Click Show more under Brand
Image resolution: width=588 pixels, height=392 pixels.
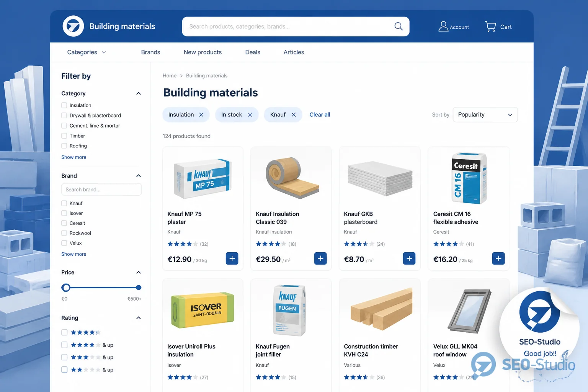pyautogui.click(x=74, y=254)
